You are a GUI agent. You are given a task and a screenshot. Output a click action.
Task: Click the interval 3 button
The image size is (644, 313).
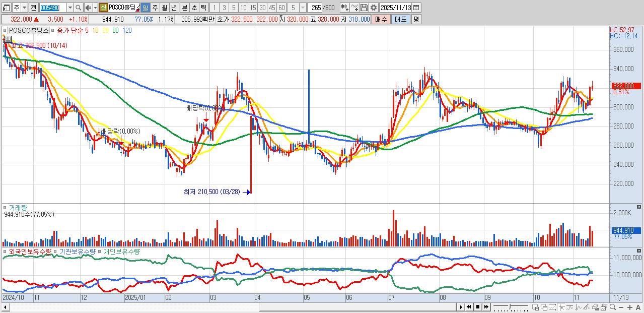(224, 8)
